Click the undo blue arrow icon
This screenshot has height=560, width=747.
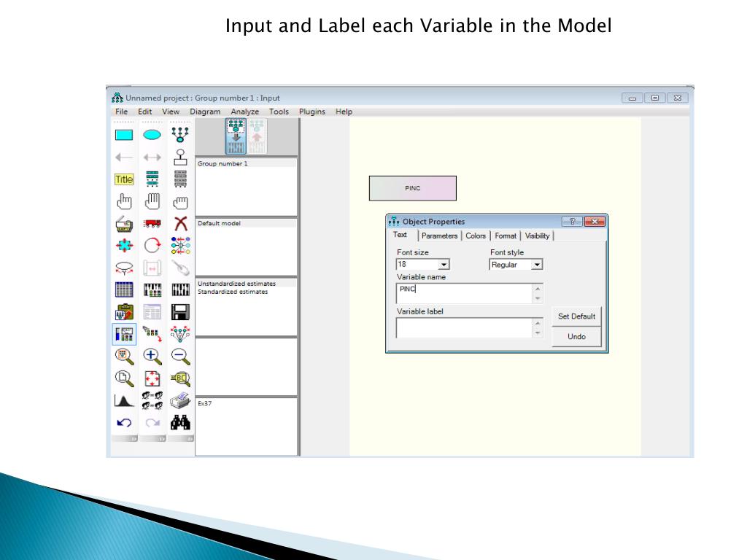[x=124, y=422]
